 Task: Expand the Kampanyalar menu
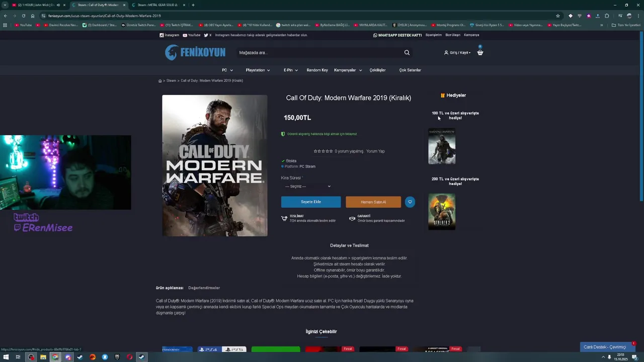pyautogui.click(x=348, y=70)
